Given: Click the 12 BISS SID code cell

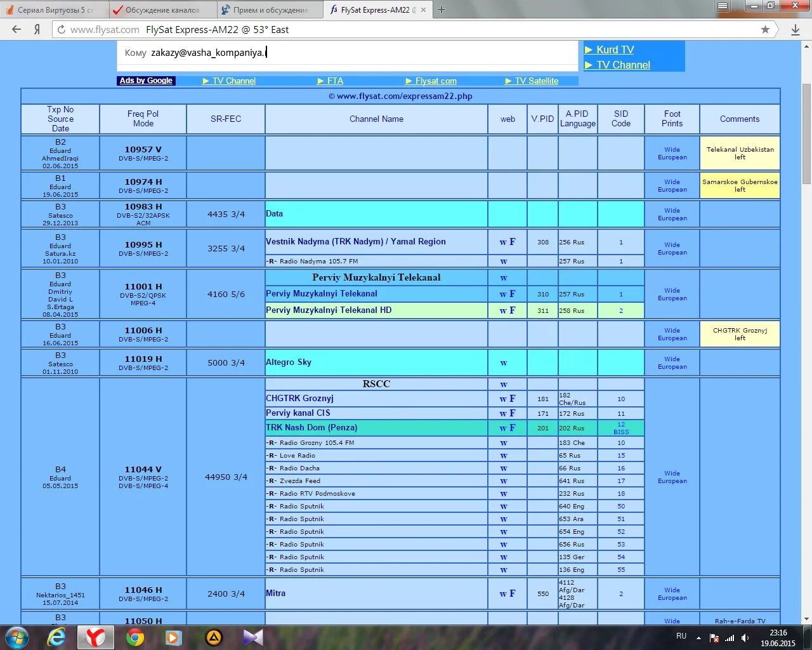Looking at the screenshot, I should pos(620,428).
